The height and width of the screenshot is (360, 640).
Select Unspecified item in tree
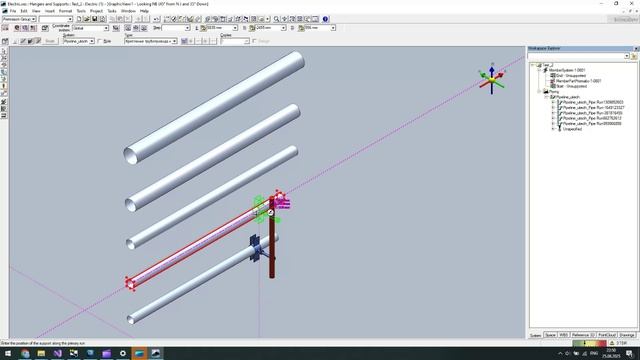point(572,129)
